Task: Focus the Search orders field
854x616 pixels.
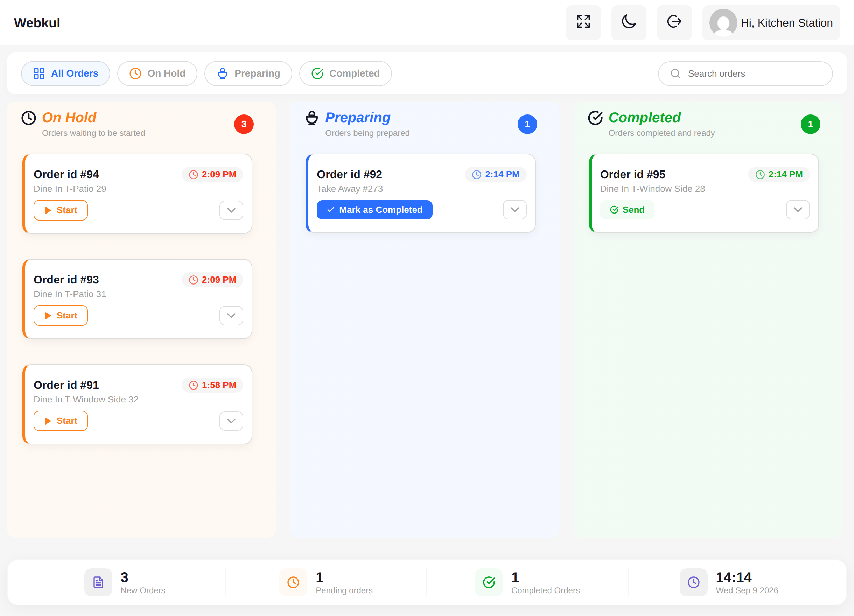Action: [745, 73]
